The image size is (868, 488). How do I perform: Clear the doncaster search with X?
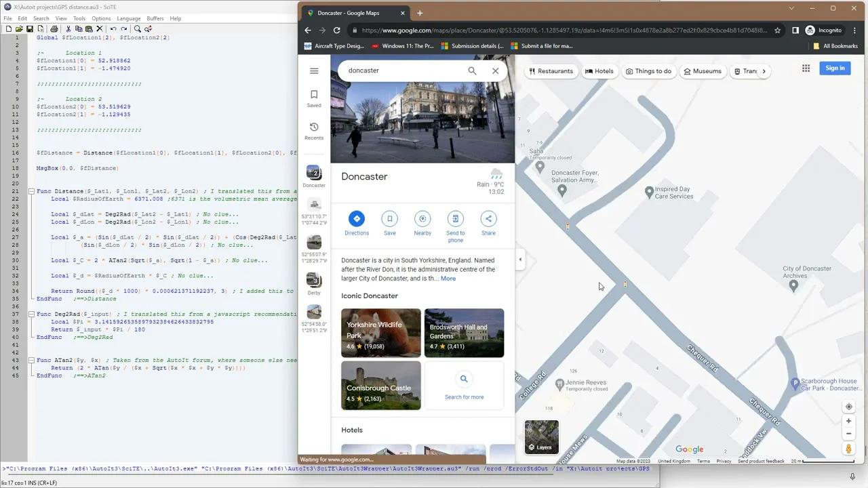coord(496,70)
